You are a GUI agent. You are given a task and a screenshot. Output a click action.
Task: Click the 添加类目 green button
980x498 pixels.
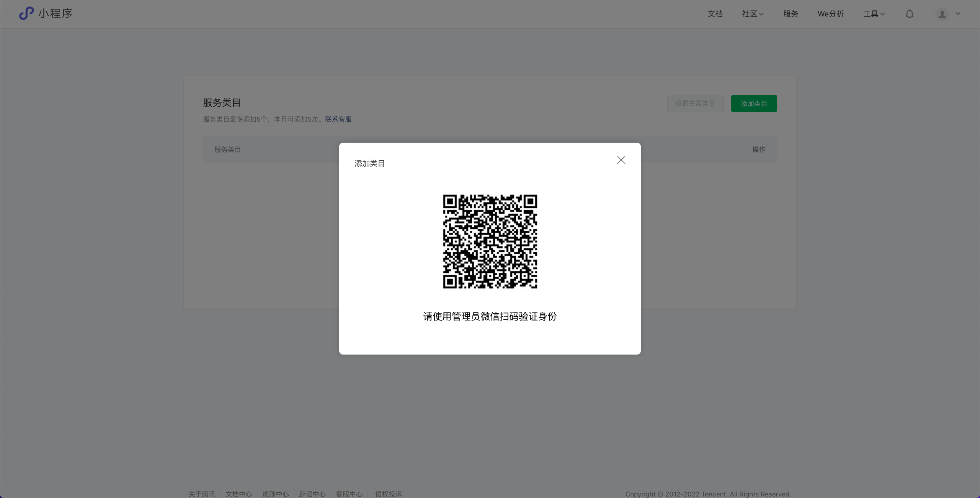pyautogui.click(x=754, y=103)
